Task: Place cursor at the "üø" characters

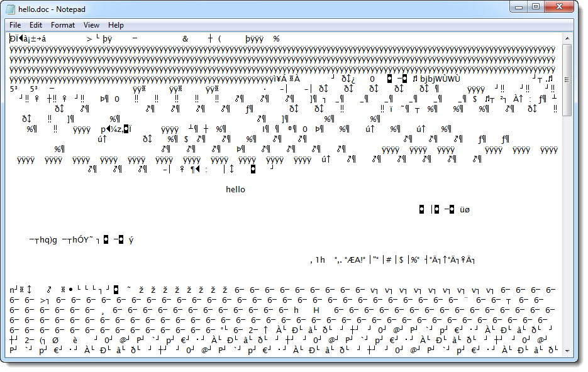Action: click(465, 209)
